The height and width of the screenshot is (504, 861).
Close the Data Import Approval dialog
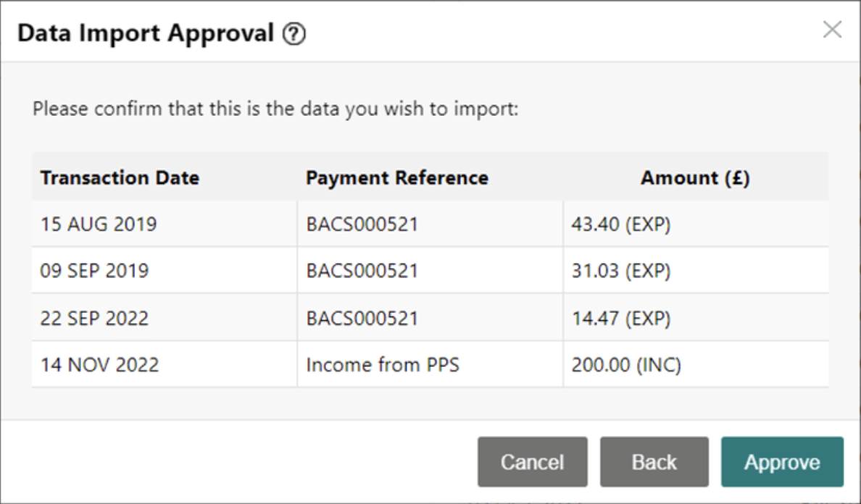[x=833, y=30]
